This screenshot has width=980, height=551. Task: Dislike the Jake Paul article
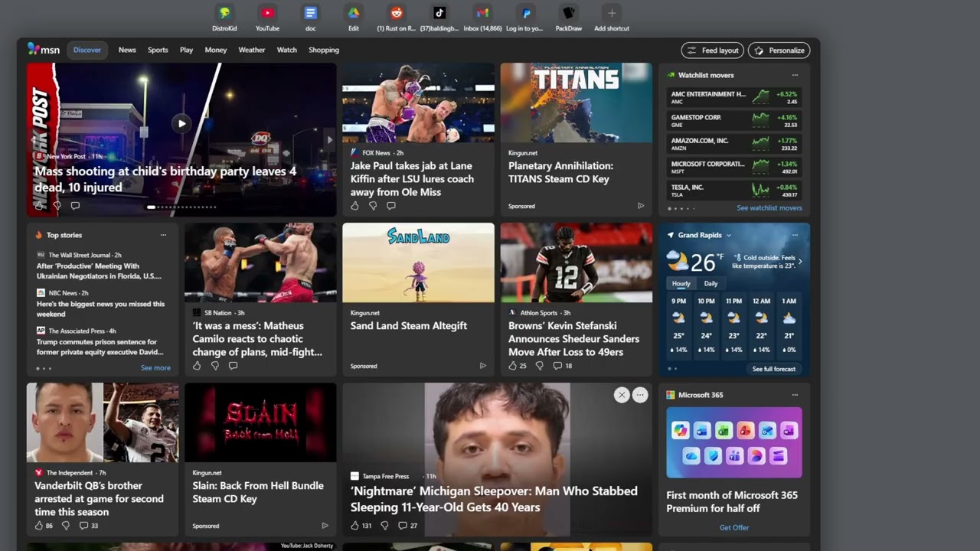pos(373,206)
